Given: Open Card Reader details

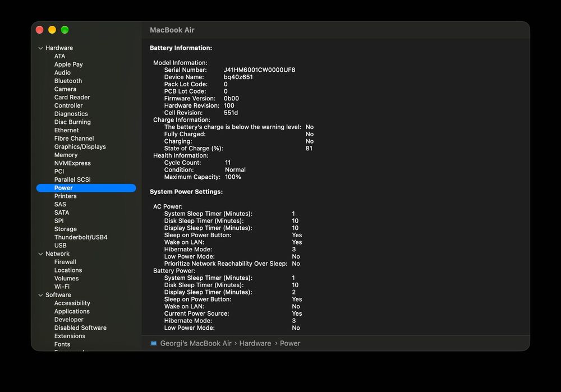Looking at the screenshot, I should pyautogui.click(x=72, y=97).
